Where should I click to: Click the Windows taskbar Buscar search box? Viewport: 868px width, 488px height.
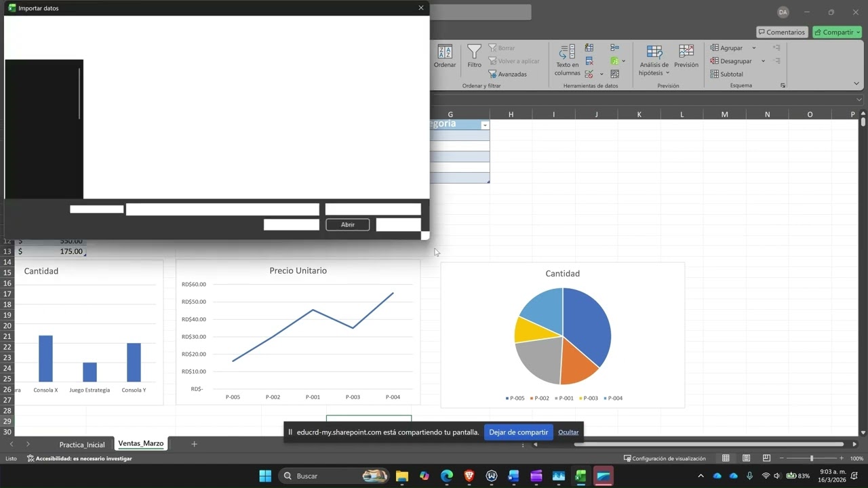point(334,476)
